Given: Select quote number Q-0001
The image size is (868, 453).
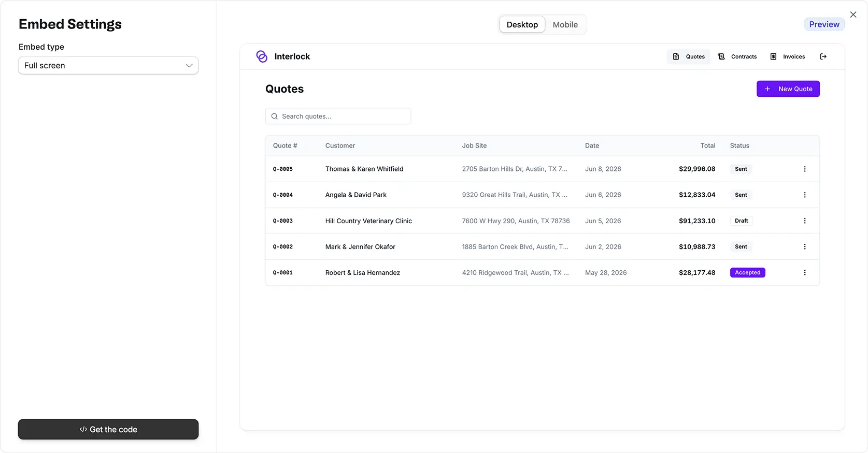Looking at the screenshot, I should tap(283, 272).
